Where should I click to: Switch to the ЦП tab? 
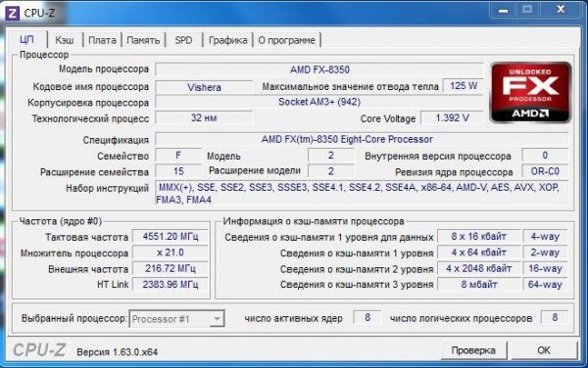click(x=26, y=40)
